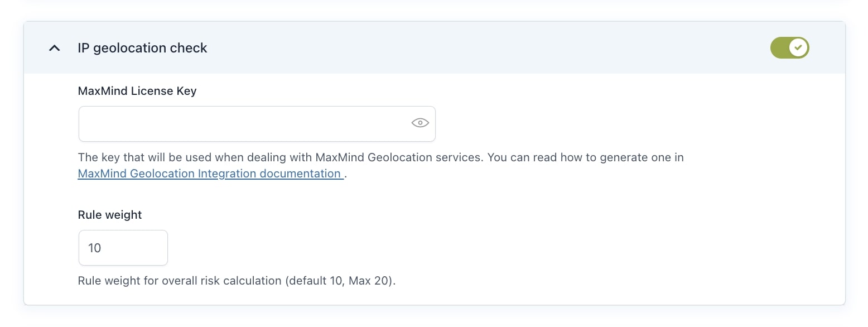Image resolution: width=868 pixels, height=327 pixels.
Task: Click the checkmark knob on the green switch
Action: 799,48
